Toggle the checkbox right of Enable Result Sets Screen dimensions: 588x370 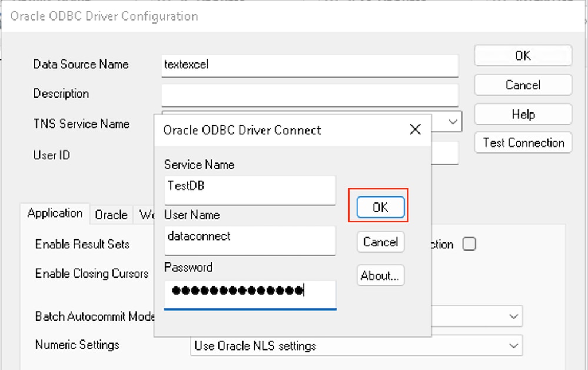point(469,244)
